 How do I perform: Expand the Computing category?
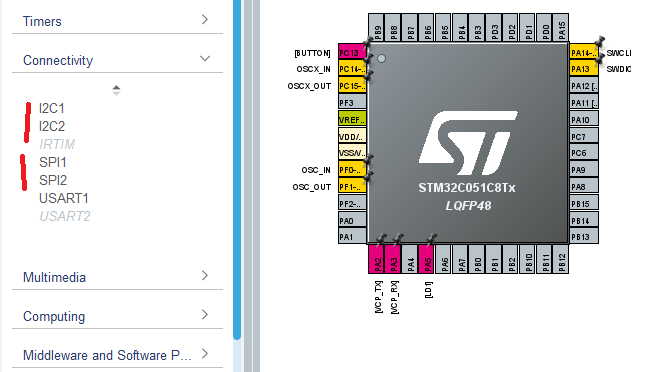(x=118, y=316)
